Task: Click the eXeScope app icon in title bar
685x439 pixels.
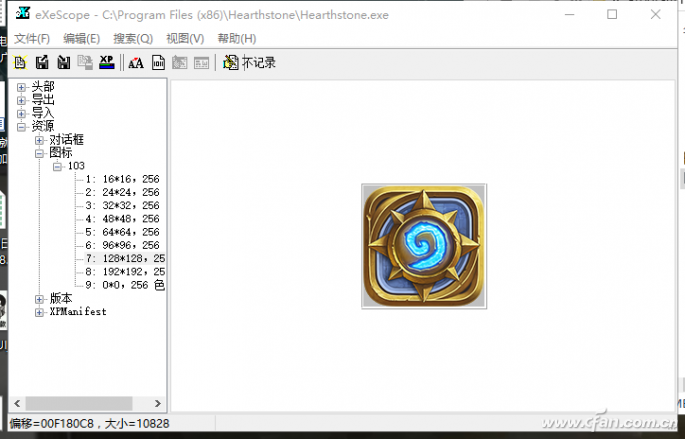Action: [22, 14]
